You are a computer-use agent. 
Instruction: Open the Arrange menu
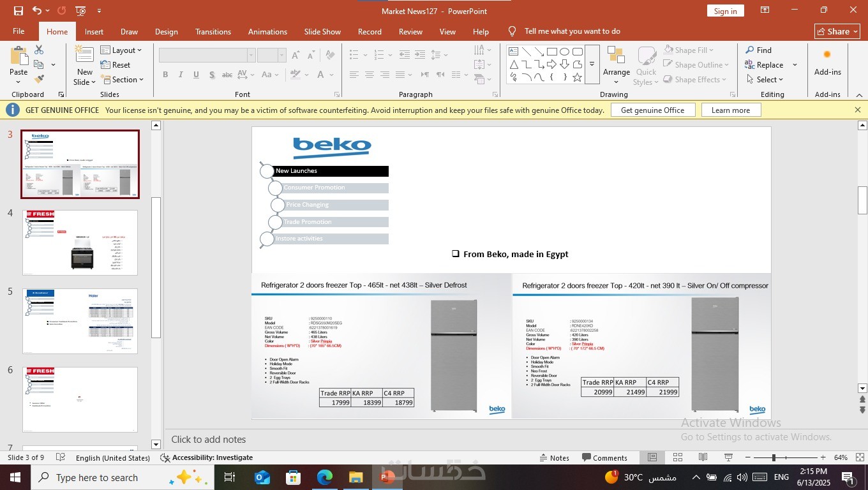coord(616,65)
